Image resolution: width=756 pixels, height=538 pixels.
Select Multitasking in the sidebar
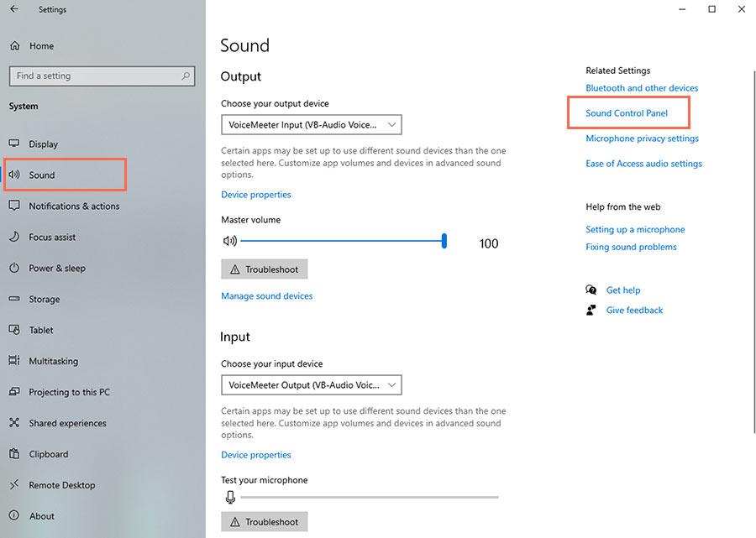click(x=53, y=362)
